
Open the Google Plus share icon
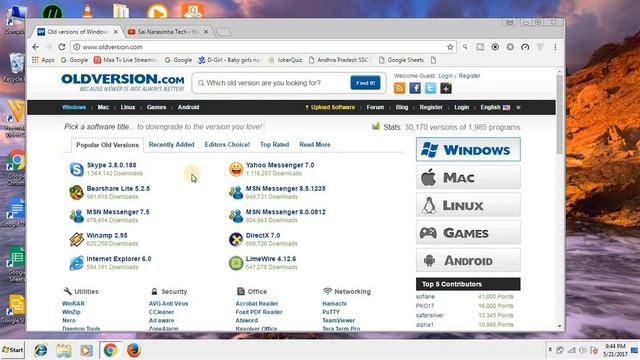(446, 88)
